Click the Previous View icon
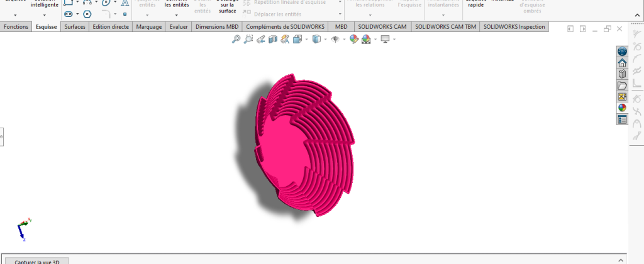 [x=260, y=40]
